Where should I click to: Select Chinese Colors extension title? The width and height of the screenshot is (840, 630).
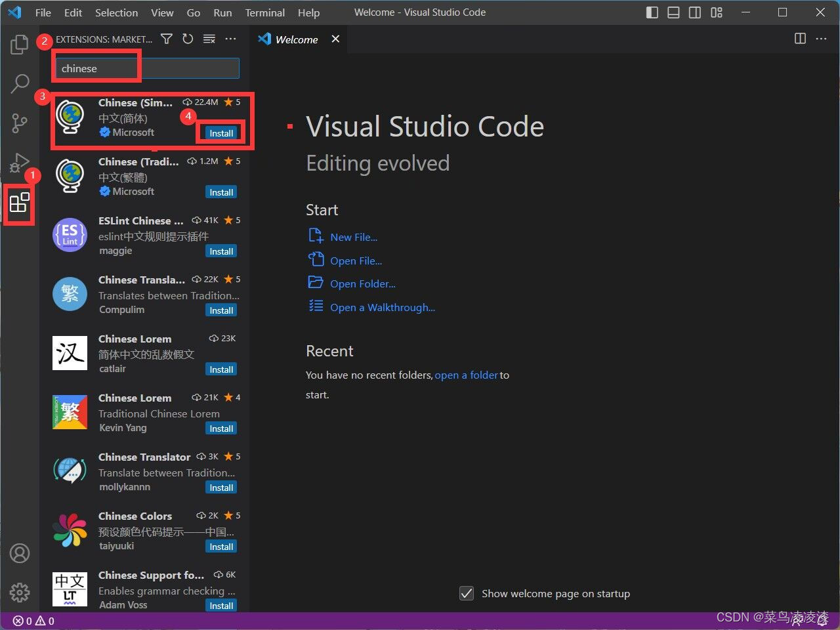coord(135,516)
